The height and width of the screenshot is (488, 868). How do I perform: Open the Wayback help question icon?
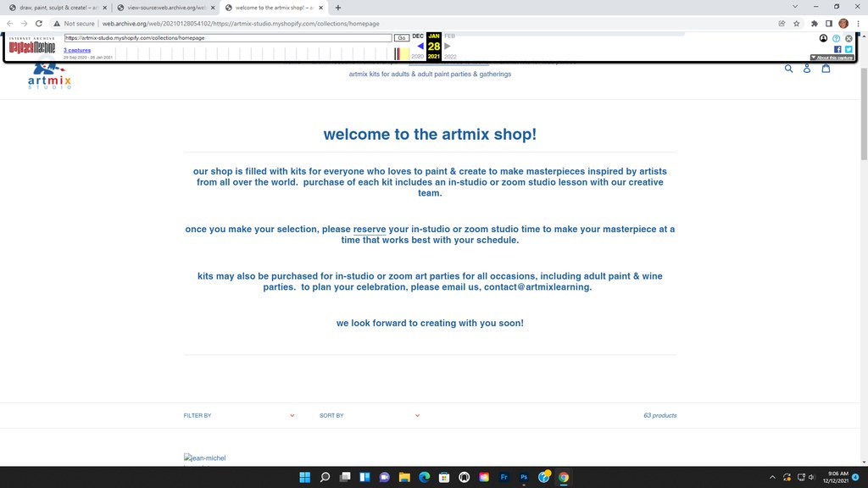coord(836,38)
